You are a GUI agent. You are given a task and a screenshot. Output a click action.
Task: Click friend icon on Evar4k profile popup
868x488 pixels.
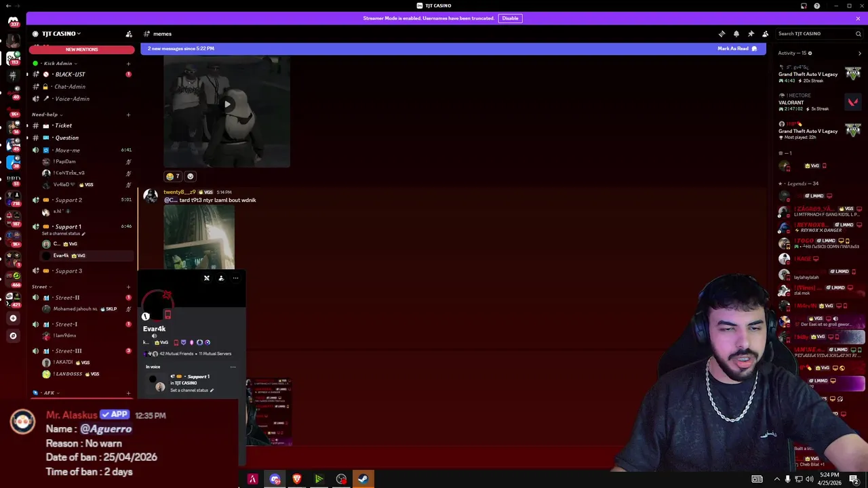(221, 278)
